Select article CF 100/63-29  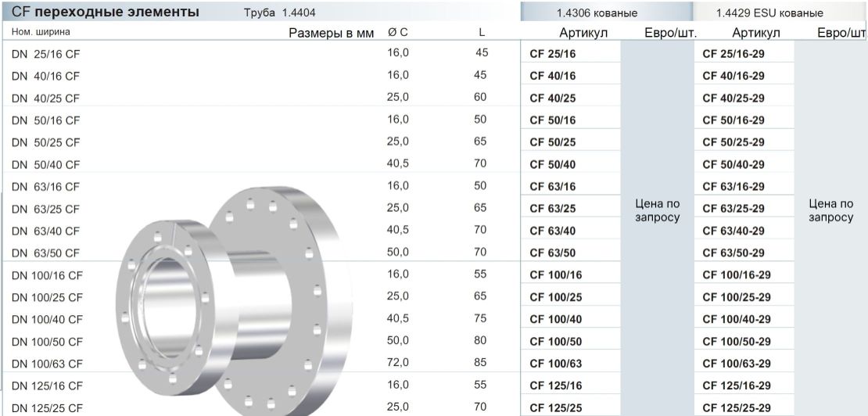click(x=737, y=364)
